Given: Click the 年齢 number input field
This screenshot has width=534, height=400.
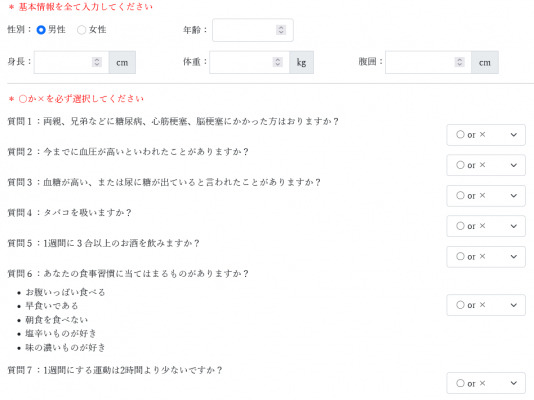Looking at the screenshot, I should tap(253, 30).
